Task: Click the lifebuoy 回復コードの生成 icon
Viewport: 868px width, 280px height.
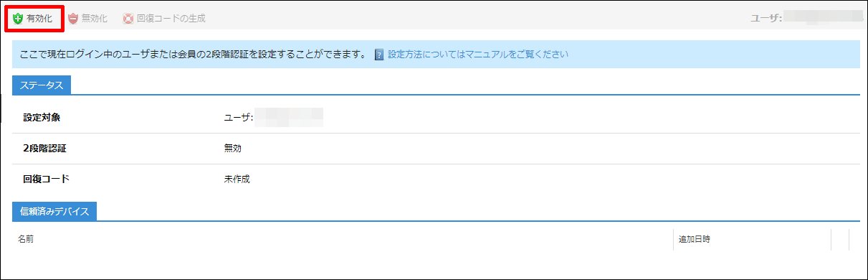Action: pos(128,19)
